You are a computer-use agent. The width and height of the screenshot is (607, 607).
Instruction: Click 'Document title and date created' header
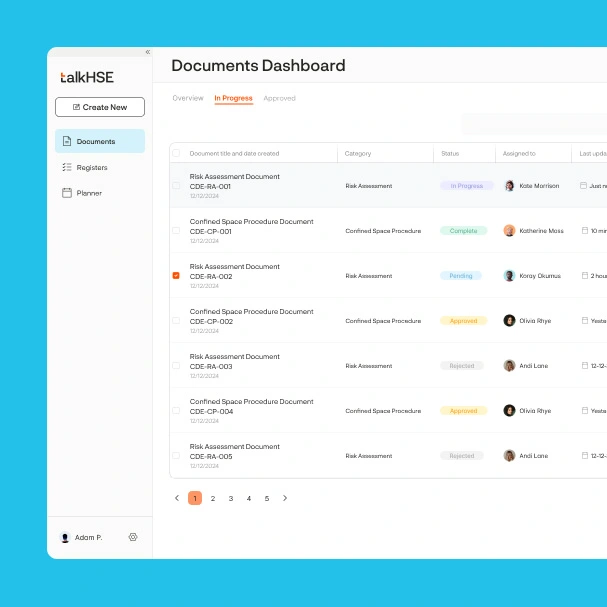tap(234, 153)
